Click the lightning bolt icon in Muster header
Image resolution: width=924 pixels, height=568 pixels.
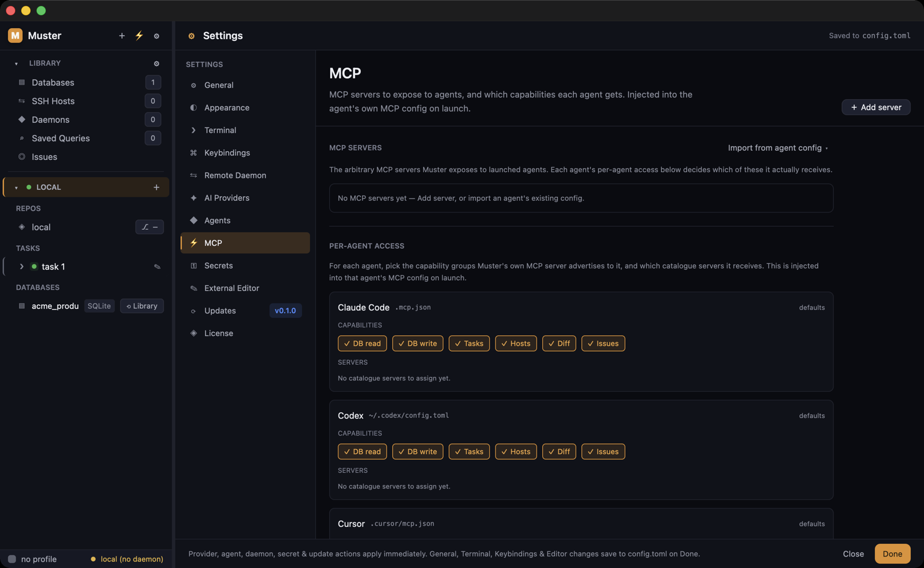(139, 36)
